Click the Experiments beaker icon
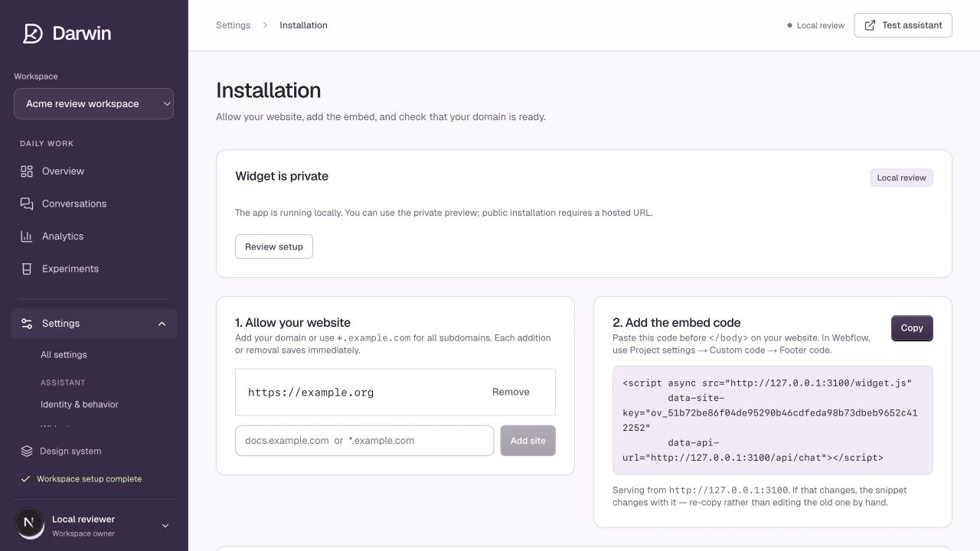Screen dimensions: 980x551 coord(27,269)
